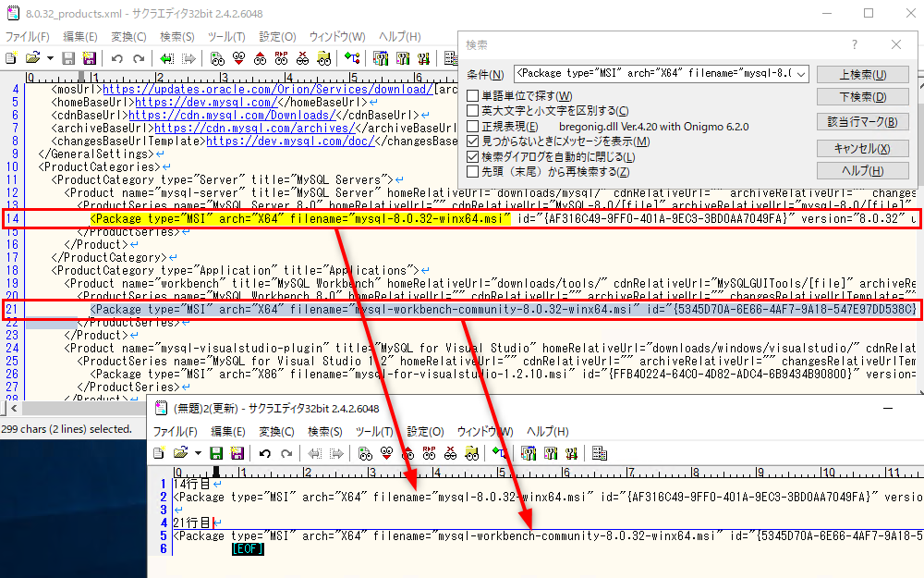Click the 条件(N) search text field
Image resolution: width=924 pixels, height=578 pixels.
tap(655, 74)
